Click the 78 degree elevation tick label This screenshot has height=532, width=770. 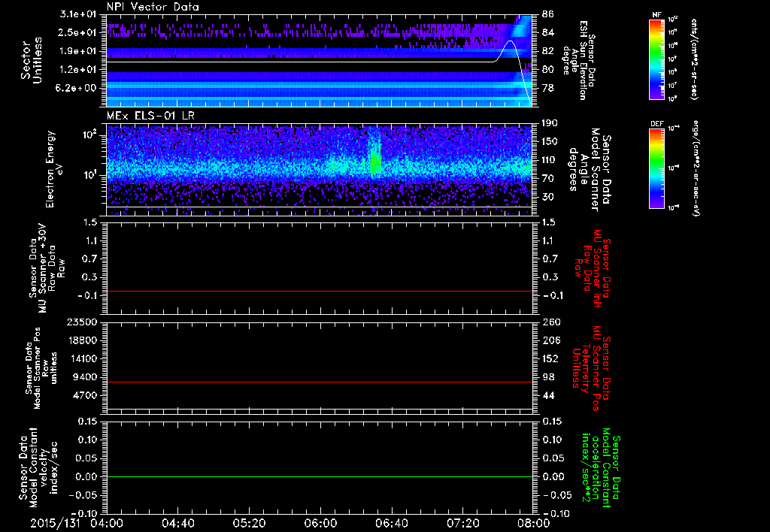(548, 88)
